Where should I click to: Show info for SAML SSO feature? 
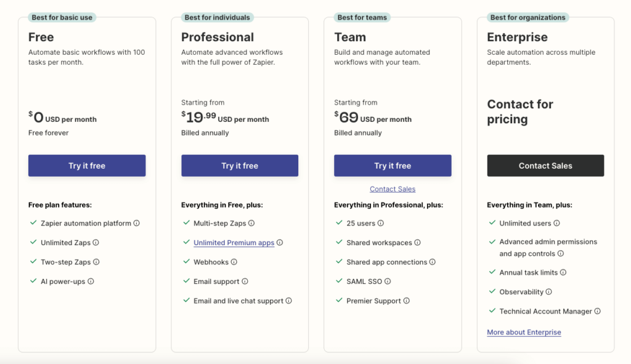click(388, 281)
